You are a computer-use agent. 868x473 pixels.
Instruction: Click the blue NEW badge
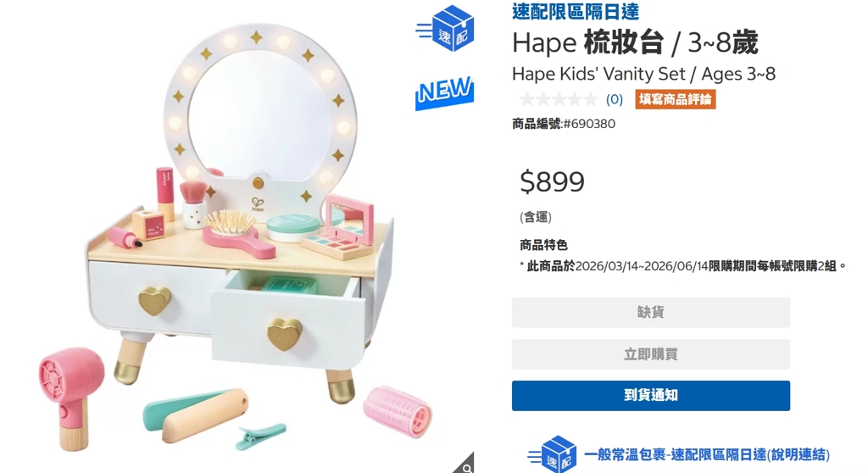(x=444, y=92)
